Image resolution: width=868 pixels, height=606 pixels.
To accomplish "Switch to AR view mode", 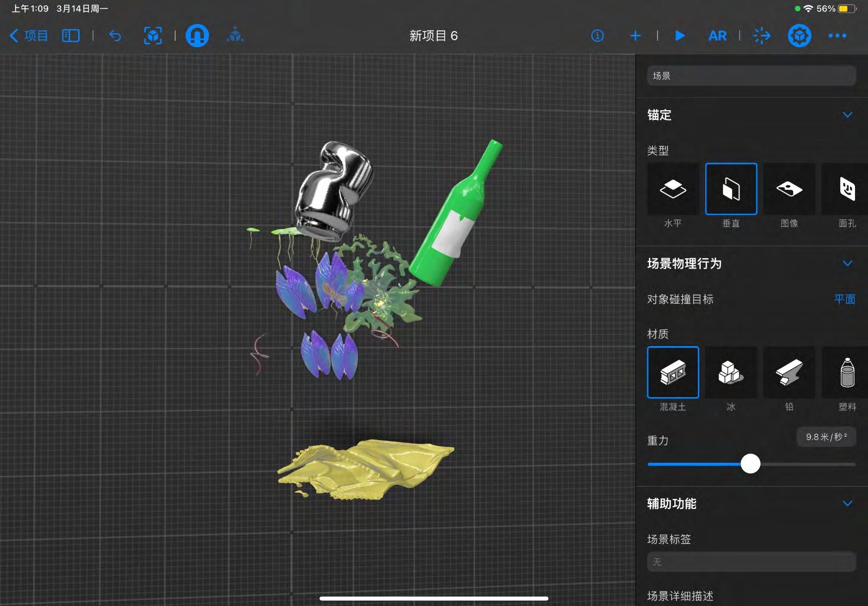I will coord(717,36).
